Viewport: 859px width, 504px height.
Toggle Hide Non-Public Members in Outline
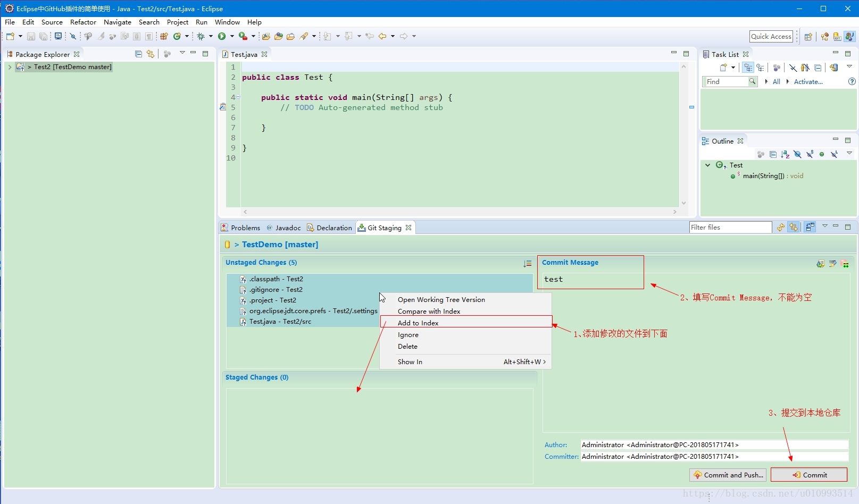point(822,154)
